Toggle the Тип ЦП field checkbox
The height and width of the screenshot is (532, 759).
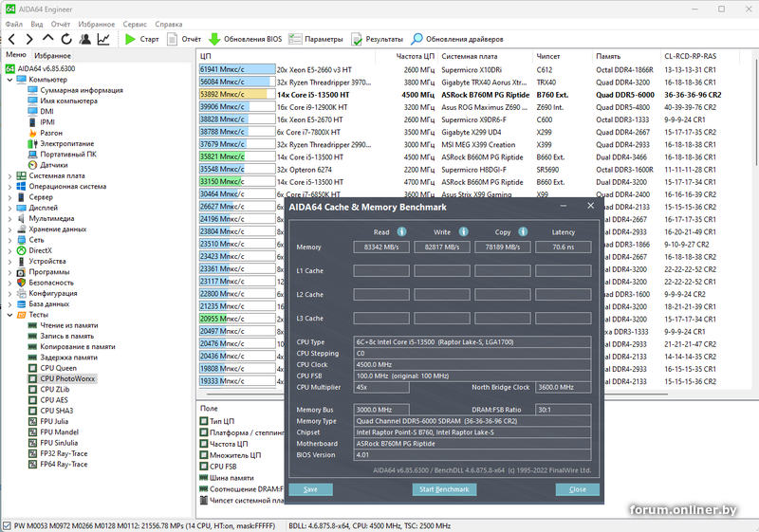(204, 421)
